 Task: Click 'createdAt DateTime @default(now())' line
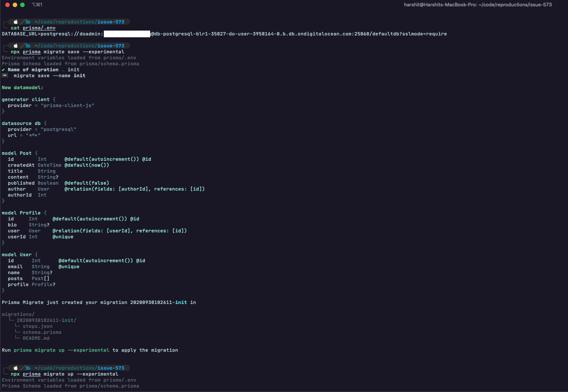coord(58,165)
